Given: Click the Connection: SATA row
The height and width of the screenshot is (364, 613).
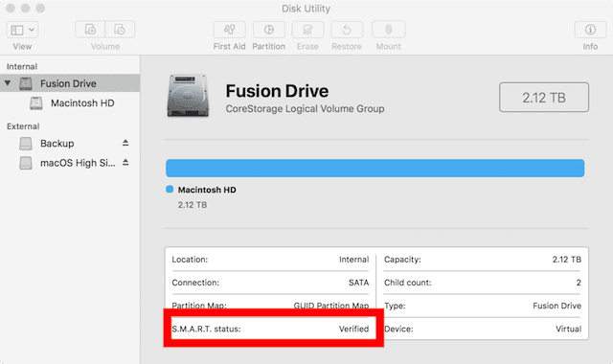Looking at the screenshot, I should pyautogui.click(x=270, y=283).
